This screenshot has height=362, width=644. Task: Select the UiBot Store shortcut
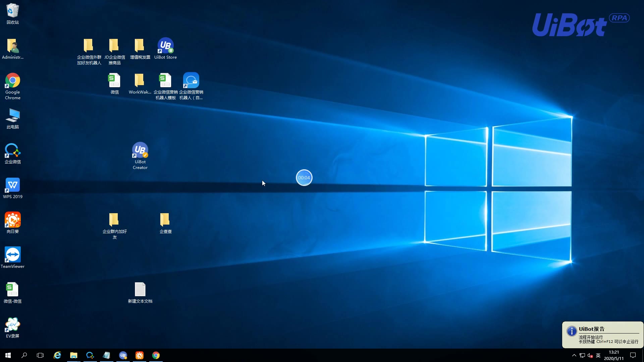point(165,46)
